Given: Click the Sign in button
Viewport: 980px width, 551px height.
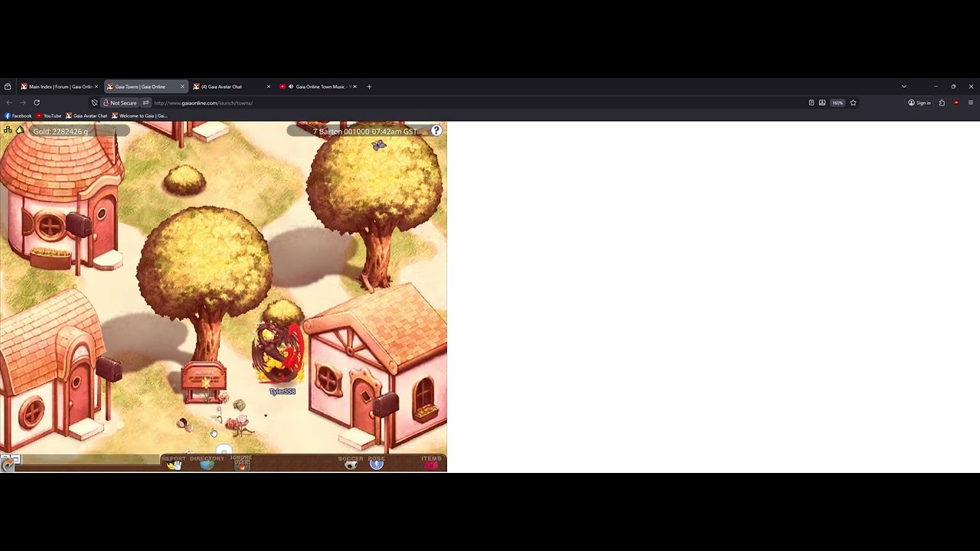Looking at the screenshot, I should [920, 103].
